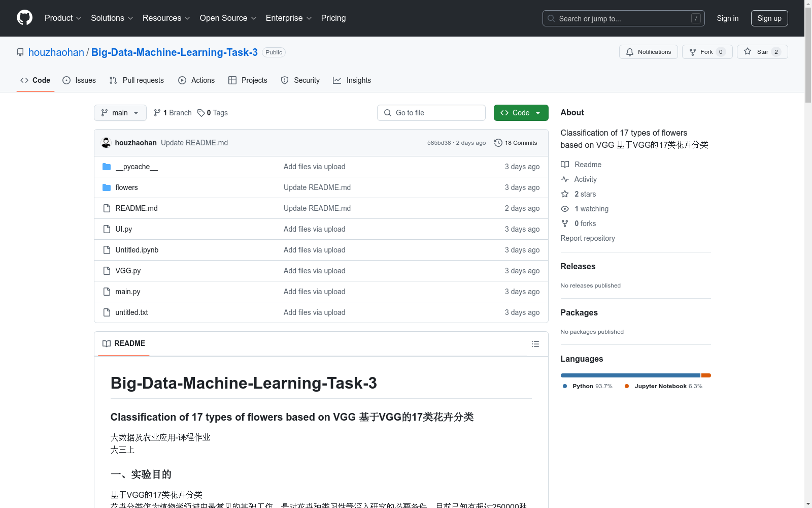
Task: Click the Python 93.7% language link
Action: click(588, 386)
